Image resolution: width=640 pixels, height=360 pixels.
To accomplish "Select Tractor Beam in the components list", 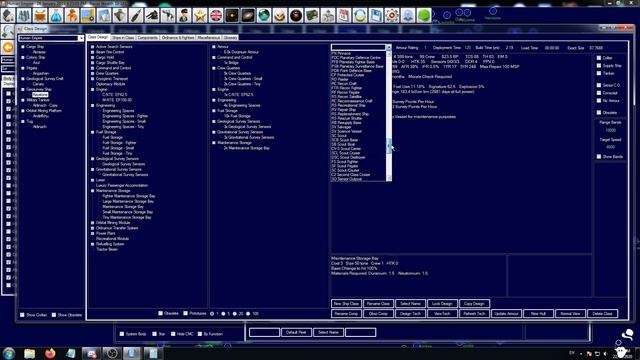I will pyautogui.click(x=107, y=249).
